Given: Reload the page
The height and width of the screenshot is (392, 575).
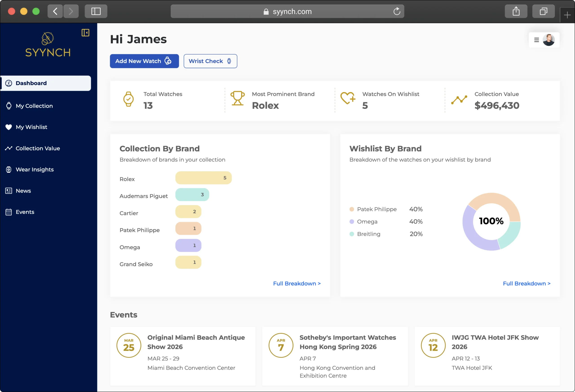Looking at the screenshot, I should (x=397, y=11).
